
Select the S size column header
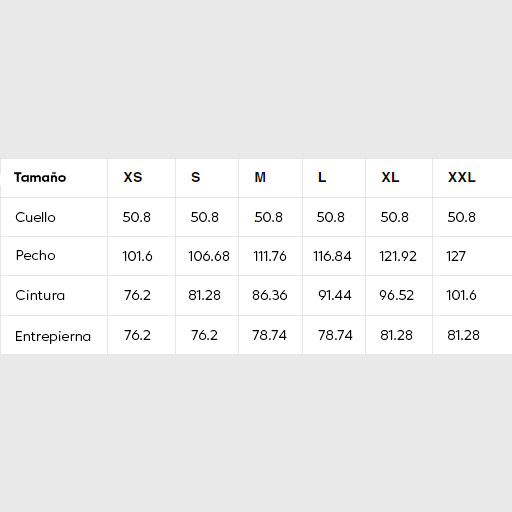(196, 177)
